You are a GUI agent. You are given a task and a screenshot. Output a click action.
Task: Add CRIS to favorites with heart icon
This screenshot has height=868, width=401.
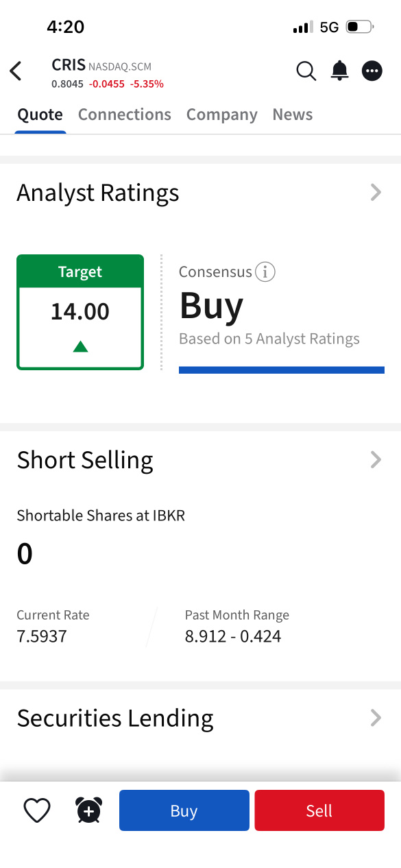[37, 810]
